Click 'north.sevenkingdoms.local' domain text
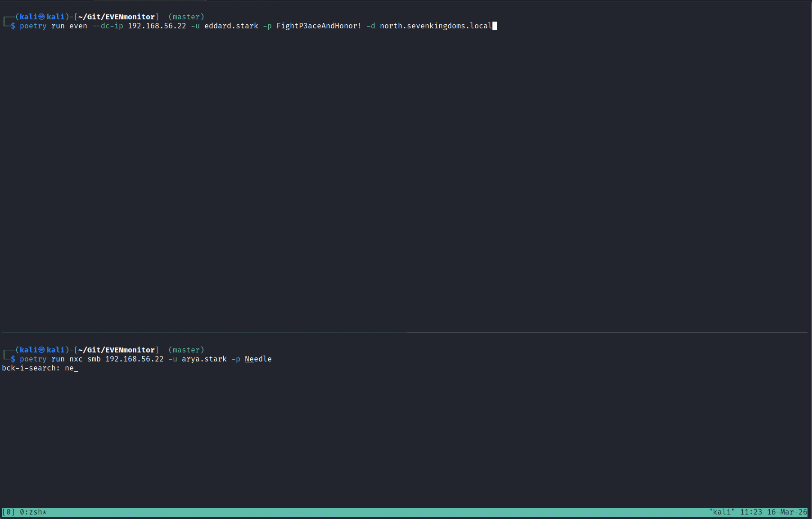Screen dimensions: 812x519 [x=436, y=26]
